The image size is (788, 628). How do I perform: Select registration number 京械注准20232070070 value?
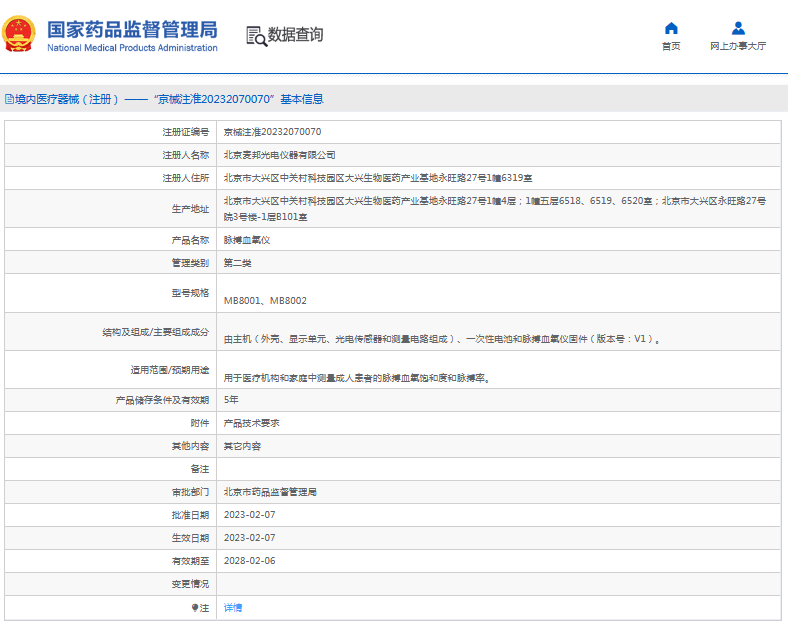[272, 132]
